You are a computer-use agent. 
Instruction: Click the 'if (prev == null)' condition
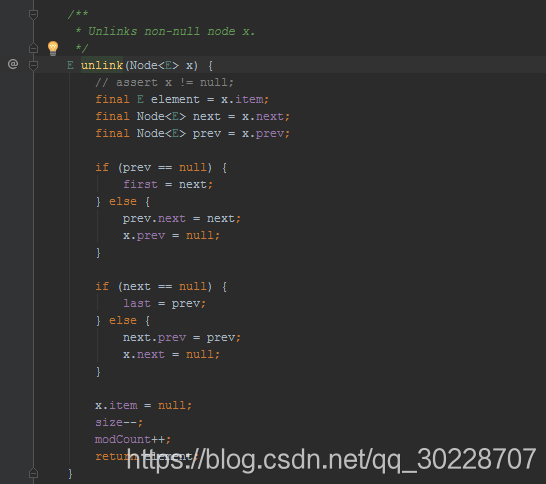pyautogui.click(x=154, y=168)
